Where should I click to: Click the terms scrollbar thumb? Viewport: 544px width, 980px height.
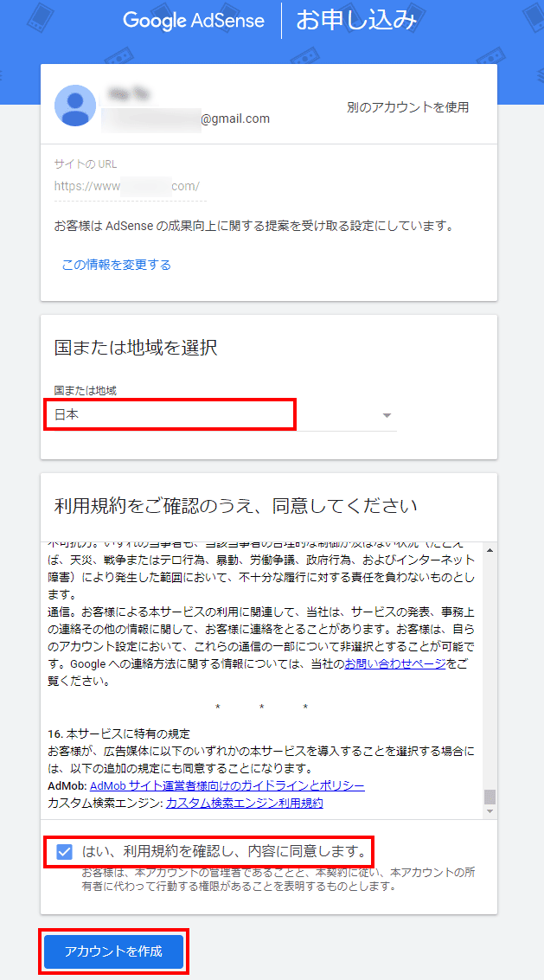490,797
